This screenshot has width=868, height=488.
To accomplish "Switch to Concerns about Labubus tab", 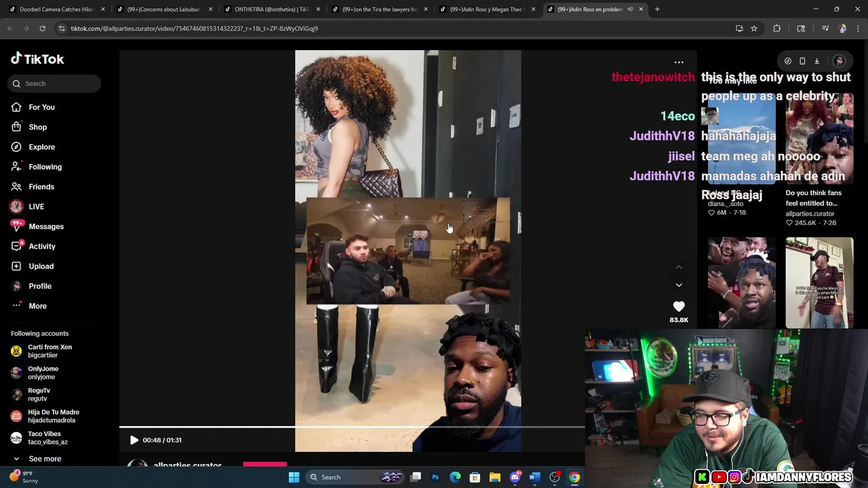I will 163,9.
